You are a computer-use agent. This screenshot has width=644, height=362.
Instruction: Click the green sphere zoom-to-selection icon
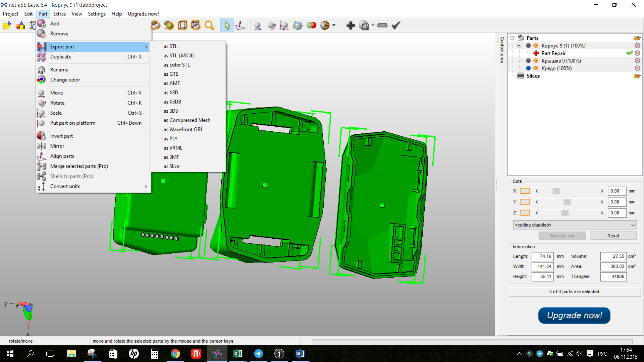coord(169,25)
